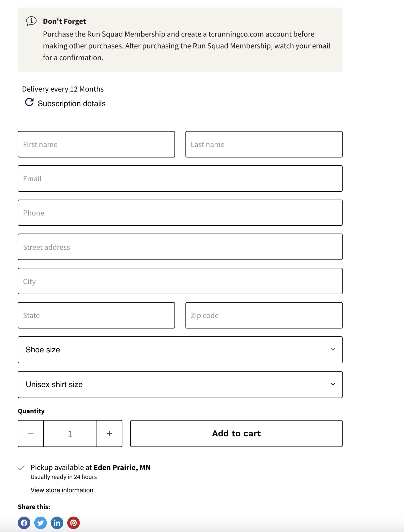Expand the Unisex shirt size selector
The image size is (404, 532).
click(180, 384)
